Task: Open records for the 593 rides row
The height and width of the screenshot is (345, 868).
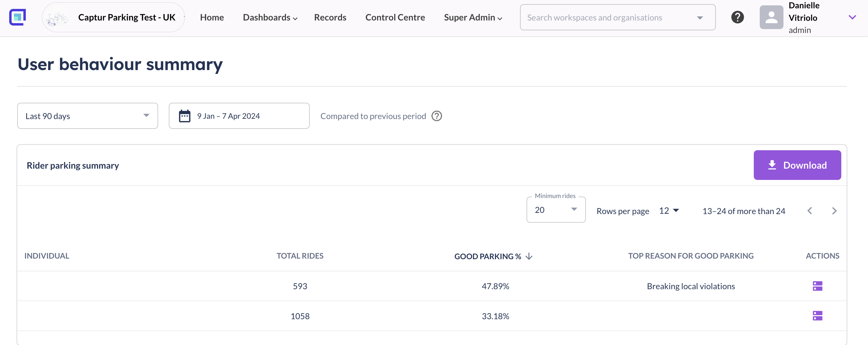Action: coord(817,286)
